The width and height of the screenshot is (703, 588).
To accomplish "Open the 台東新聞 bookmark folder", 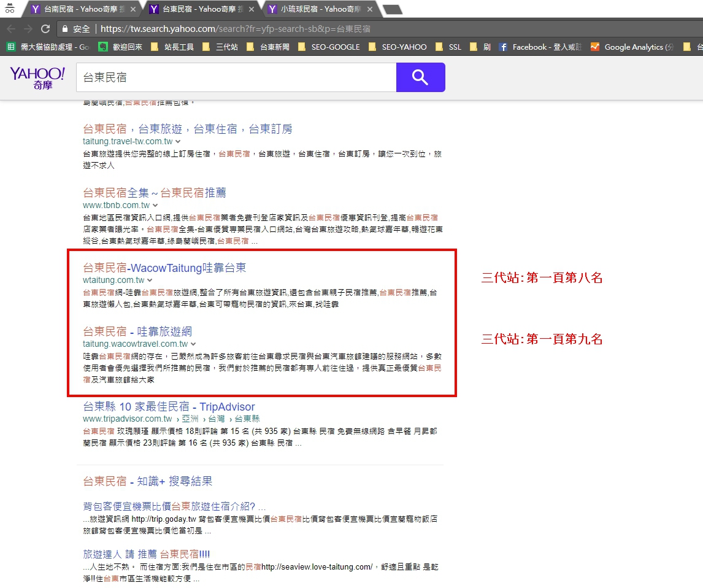I will [x=268, y=47].
